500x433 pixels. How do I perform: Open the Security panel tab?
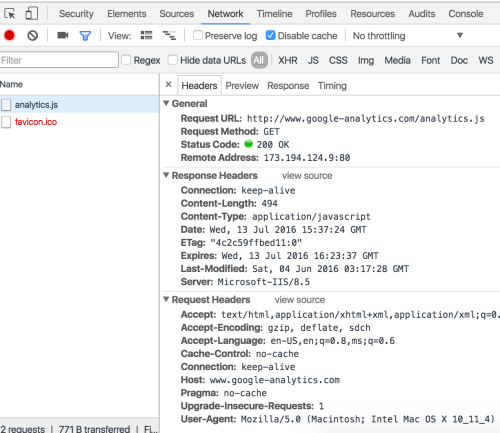coord(76,14)
